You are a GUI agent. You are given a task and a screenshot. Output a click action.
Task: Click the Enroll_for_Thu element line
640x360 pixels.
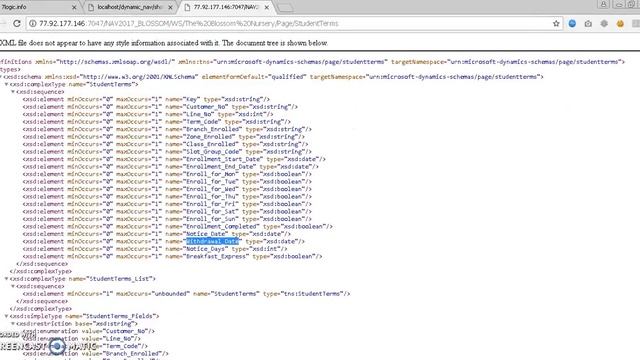pyautogui.click(x=167, y=196)
